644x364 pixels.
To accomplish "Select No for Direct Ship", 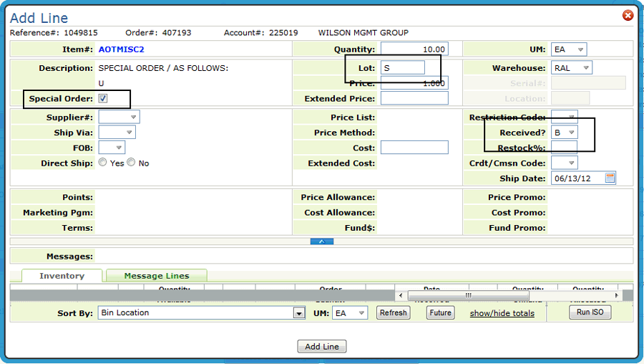I will tap(131, 163).
